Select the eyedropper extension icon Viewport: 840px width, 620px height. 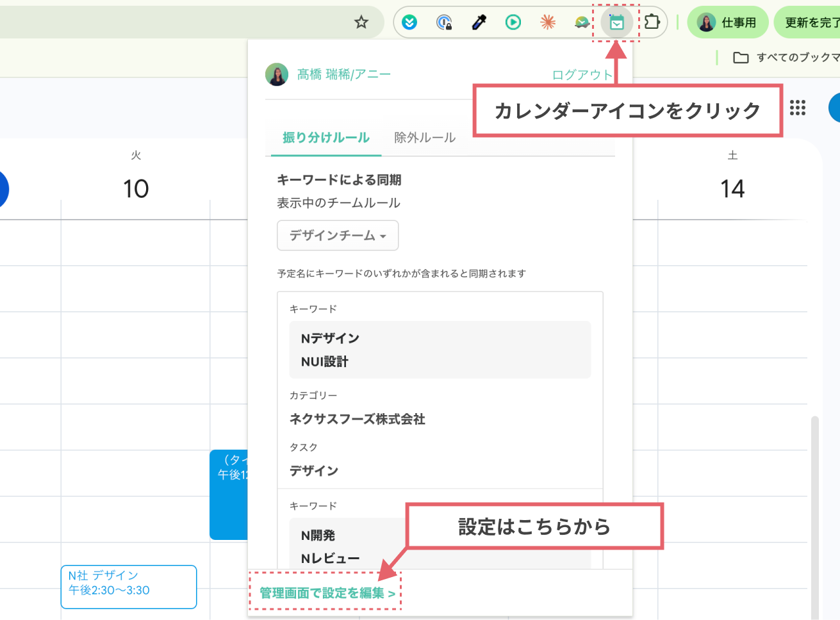point(479,22)
